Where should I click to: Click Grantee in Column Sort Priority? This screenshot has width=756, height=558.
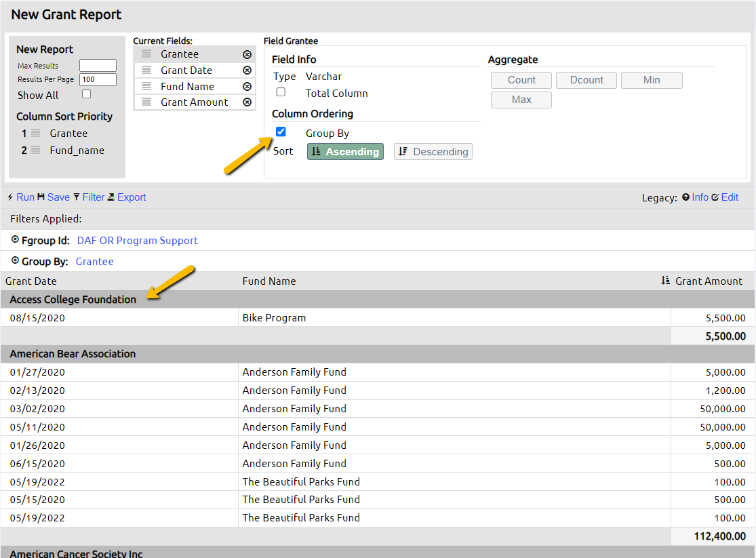point(68,133)
